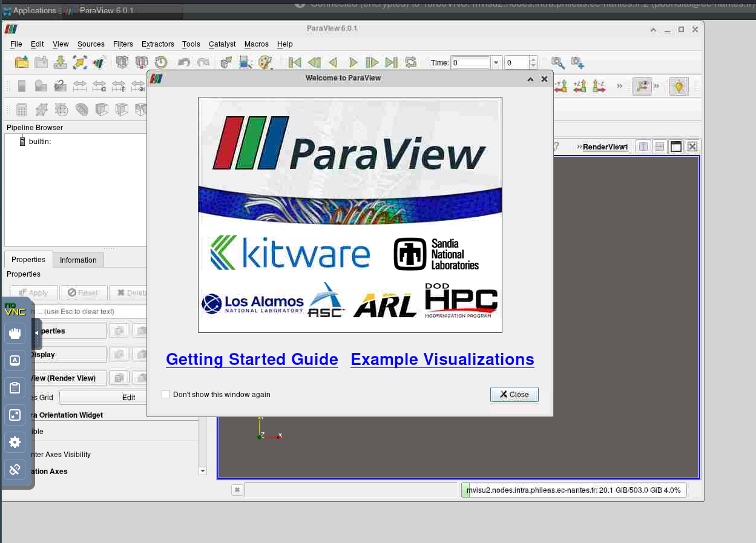Click the Play animation button

[x=353, y=62]
